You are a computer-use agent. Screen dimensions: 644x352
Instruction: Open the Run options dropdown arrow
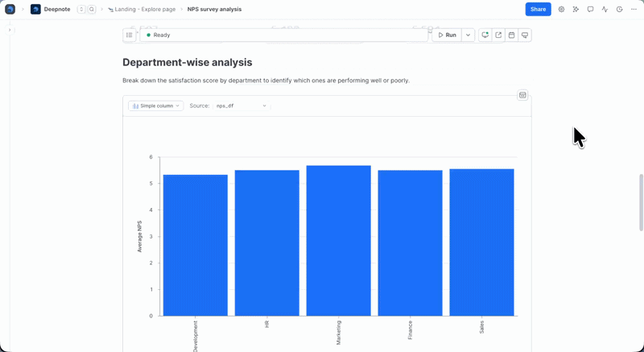click(x=469, y=35)
